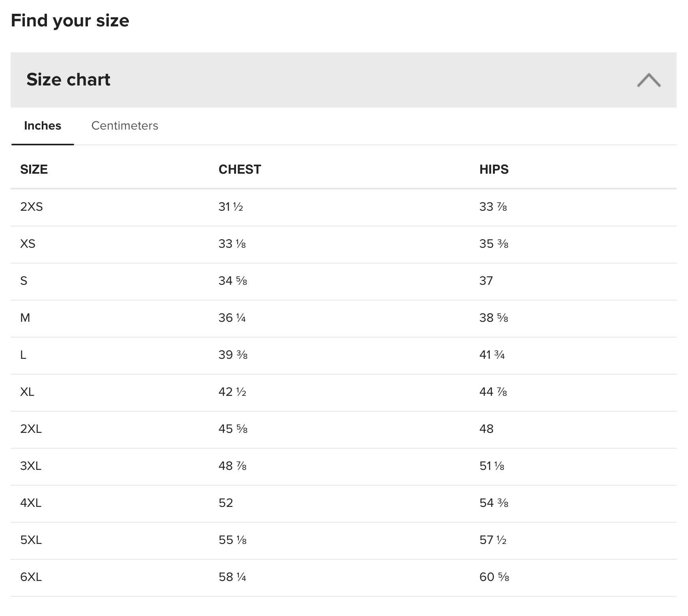Click the Find your size heading

[x=70, y=20]
